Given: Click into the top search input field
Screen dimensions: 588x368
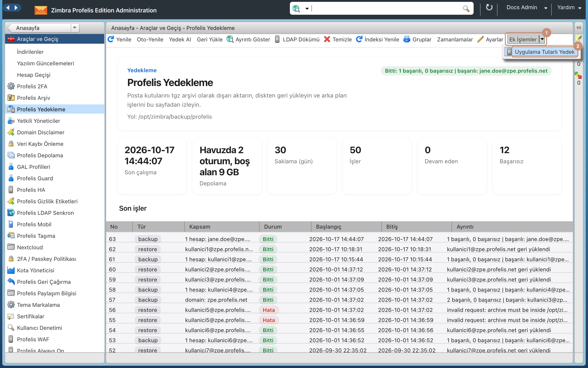Looking at the screenshot, I should (386, 9).
